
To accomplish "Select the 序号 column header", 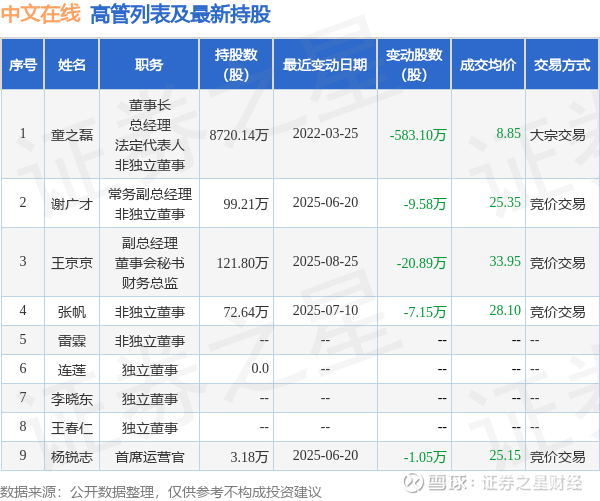I will (x=23, y=65).
